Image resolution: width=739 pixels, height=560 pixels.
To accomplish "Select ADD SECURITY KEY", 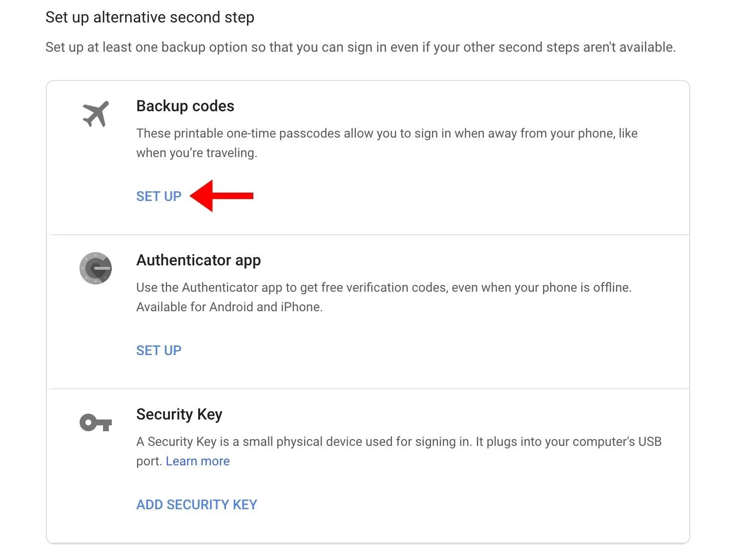I will coord(197,504).
